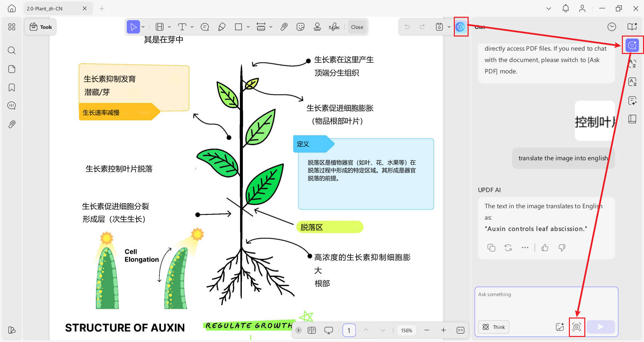Open the Home icon
This screenshot has height=342, width=644.
(x=12, y=8)
